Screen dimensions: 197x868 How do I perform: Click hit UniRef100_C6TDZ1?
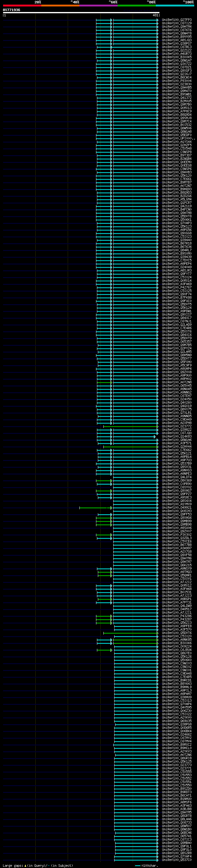[176, 67]
